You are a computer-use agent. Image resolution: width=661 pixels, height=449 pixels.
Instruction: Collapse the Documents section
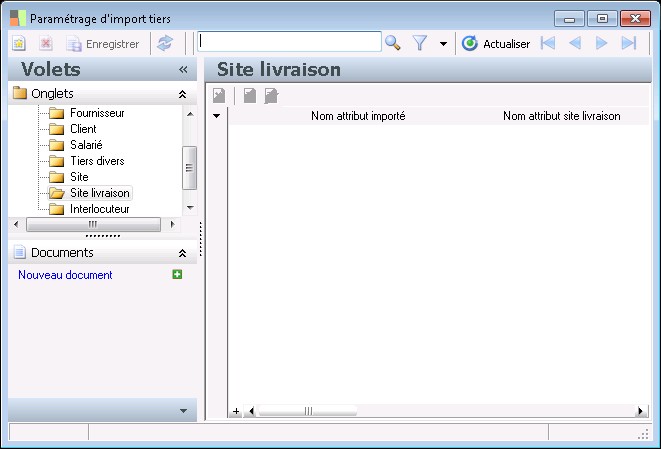click(x=182, y=253)
